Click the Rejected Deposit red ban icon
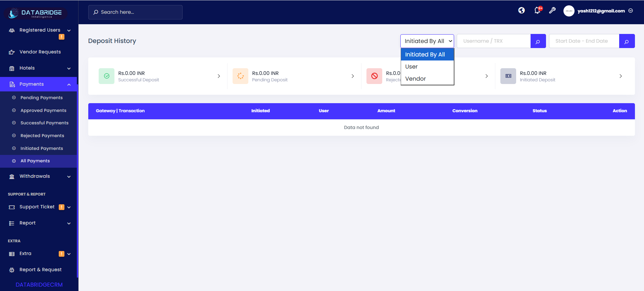The width and height of the screenshot is (644, 291). pos(374,76)
